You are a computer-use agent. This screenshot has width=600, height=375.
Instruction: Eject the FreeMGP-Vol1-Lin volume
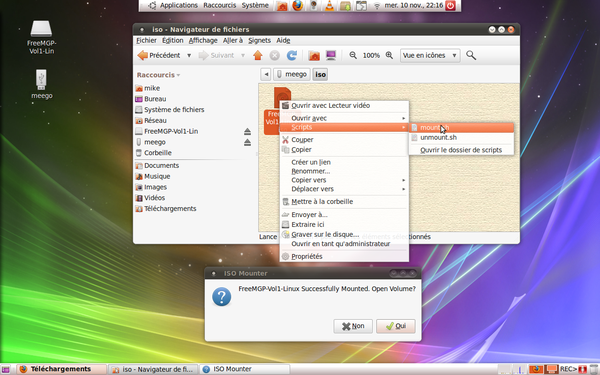pos(247,132)
